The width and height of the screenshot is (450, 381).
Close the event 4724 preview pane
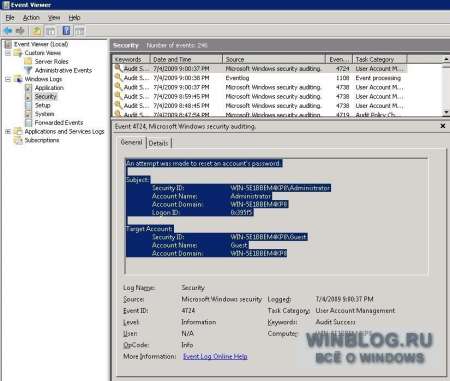coord(443,126)
